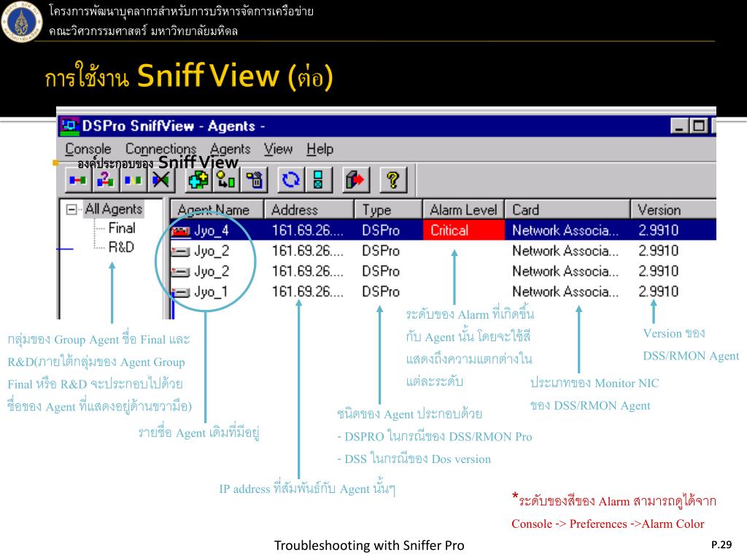Click the connect agent toolbar icon
747x560 pixels.
pos(77,180)
